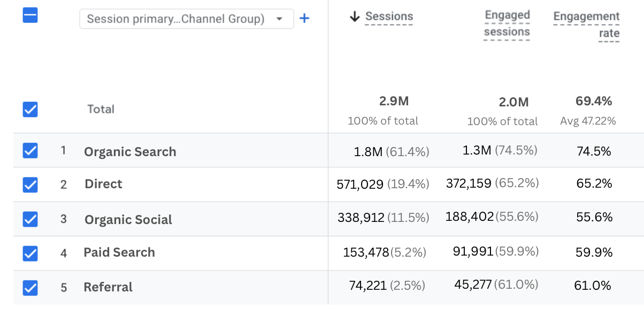644x316 pixels.
Task: Select the Organic Search channel name
Action: click(130, 152)
